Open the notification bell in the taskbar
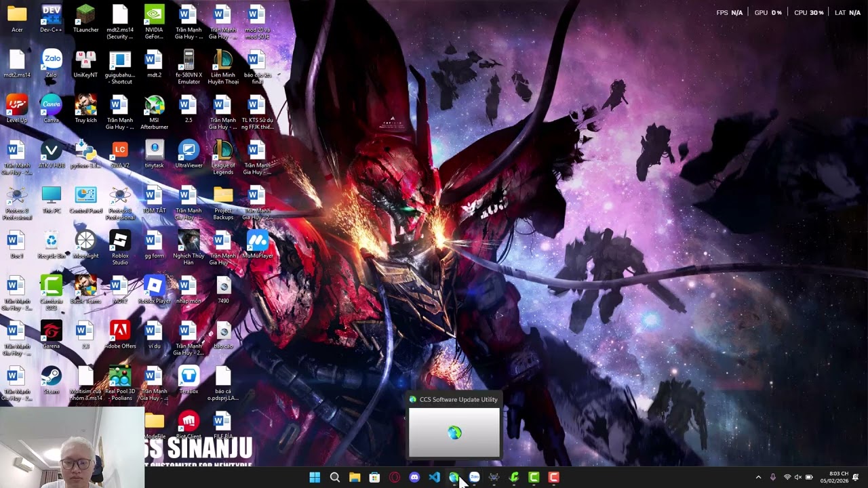868x488 pixels. [x=856, y=477]
